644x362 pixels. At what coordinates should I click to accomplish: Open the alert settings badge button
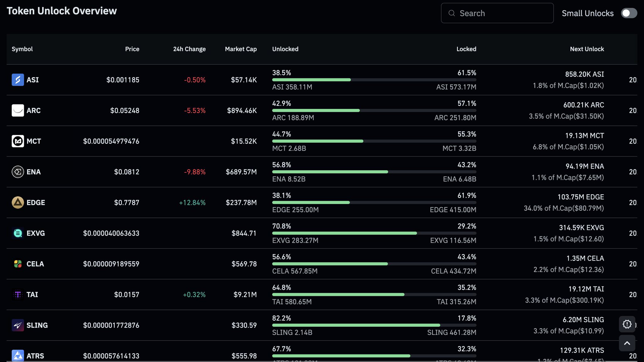(x=627, y=324)
